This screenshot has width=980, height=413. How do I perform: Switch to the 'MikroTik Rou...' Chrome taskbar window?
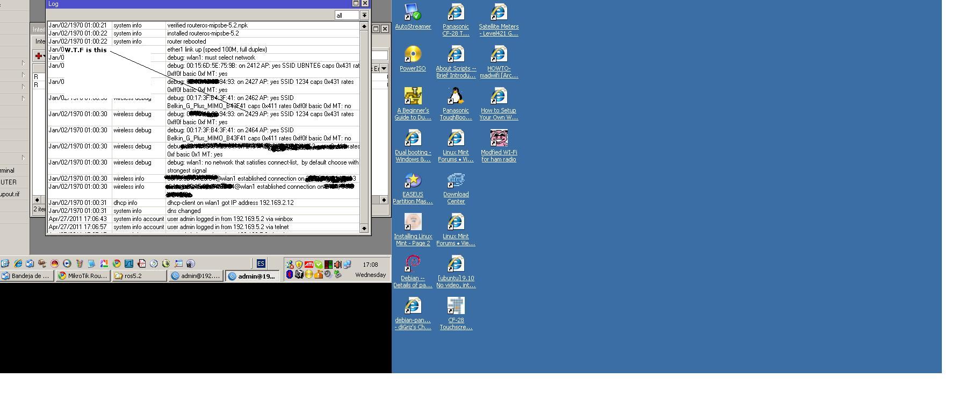[x=83, y=276]
